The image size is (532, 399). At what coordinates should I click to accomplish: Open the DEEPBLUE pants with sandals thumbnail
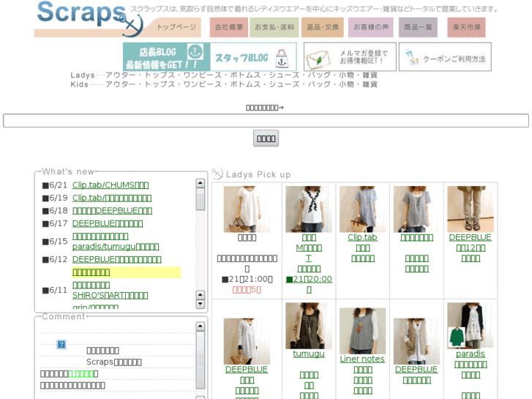click(471, 209)
